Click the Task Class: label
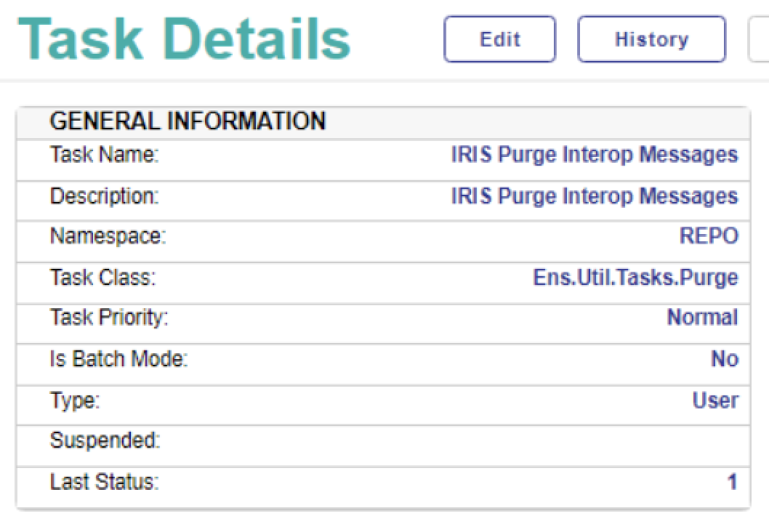Screen dimensions: 769x532 102,278
